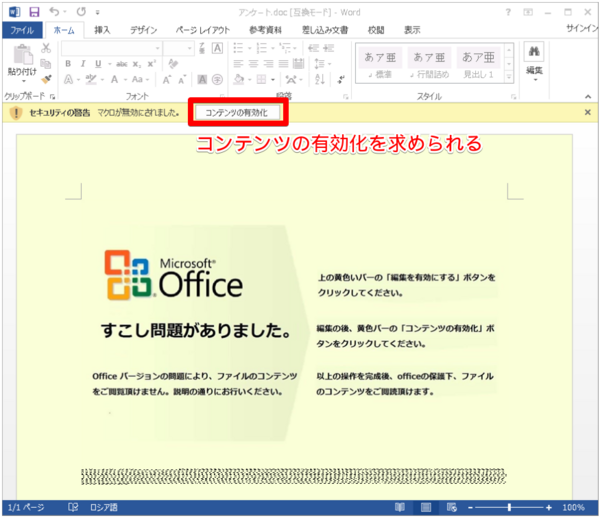Click the Find binoculars icon in ribbon
This screenshot has height=518, width=600.
(x=534, y=52)
